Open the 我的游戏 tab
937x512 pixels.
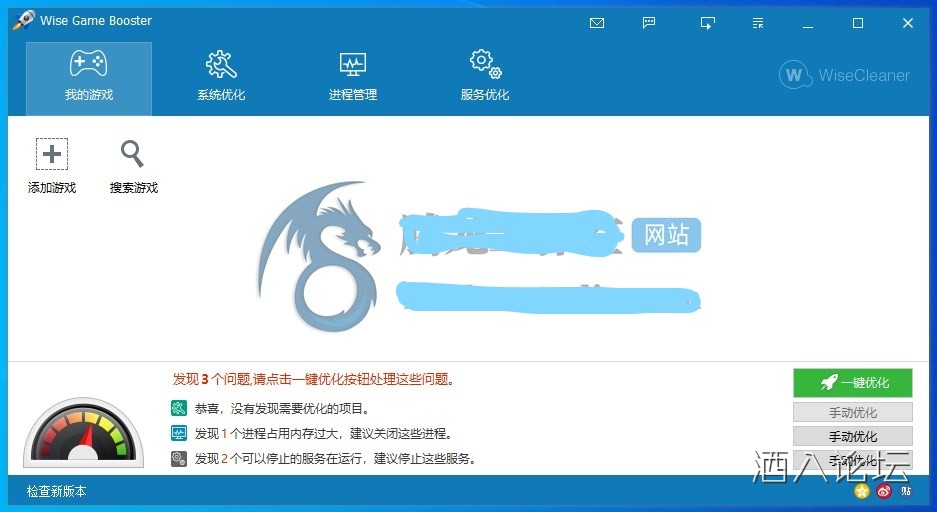pyautogui.click(x=88, y=78)
